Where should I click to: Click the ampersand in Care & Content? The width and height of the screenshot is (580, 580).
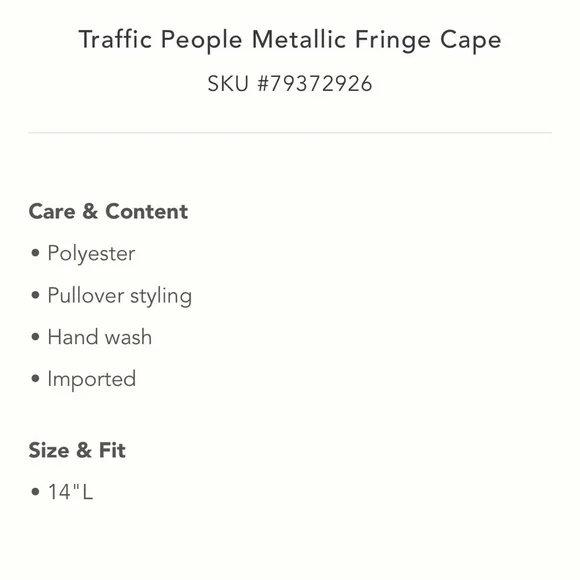click(90, 212)
